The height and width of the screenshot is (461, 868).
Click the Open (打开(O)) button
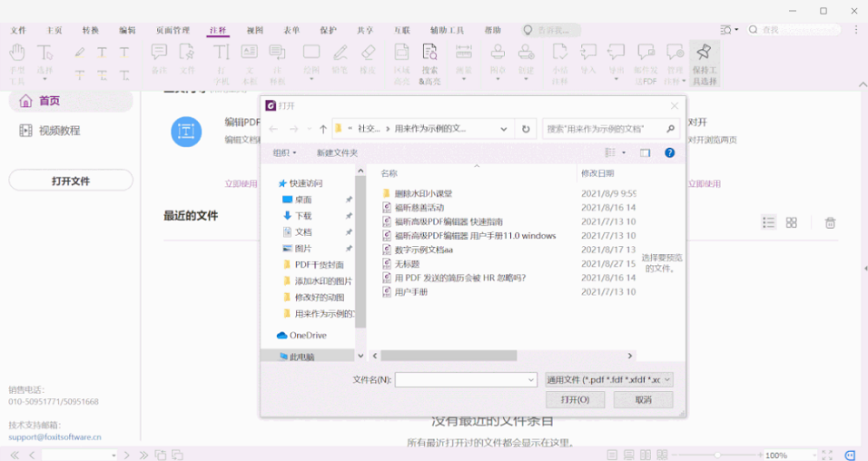(x=575, y=399)
